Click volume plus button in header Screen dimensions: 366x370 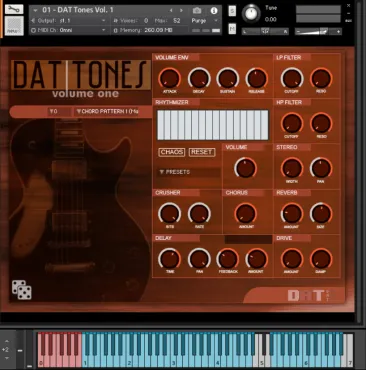click(x=338, y=32)
